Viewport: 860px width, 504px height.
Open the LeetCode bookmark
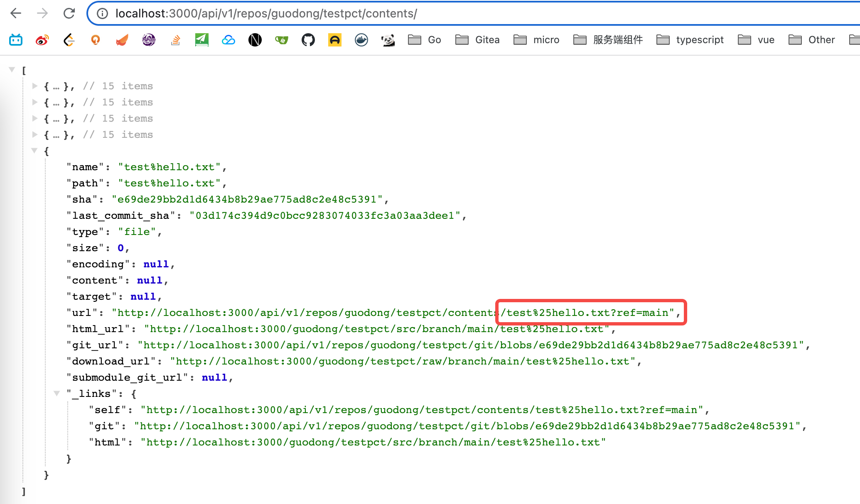(69, 40)
